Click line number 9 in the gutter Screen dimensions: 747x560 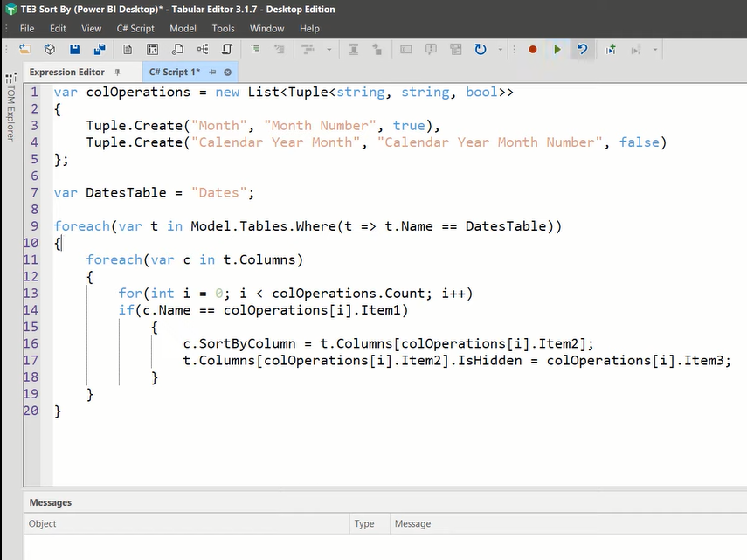(x=34, y=225)
